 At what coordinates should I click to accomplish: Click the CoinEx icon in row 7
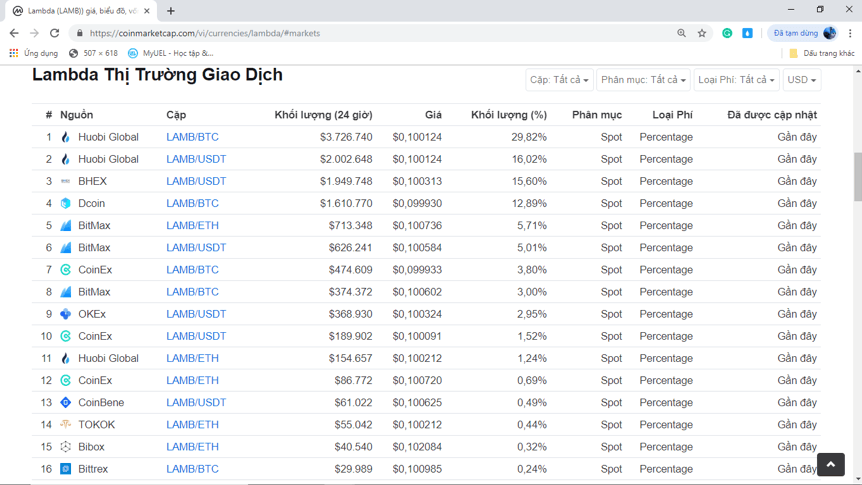pyautogui.click(x=65, y=269)
